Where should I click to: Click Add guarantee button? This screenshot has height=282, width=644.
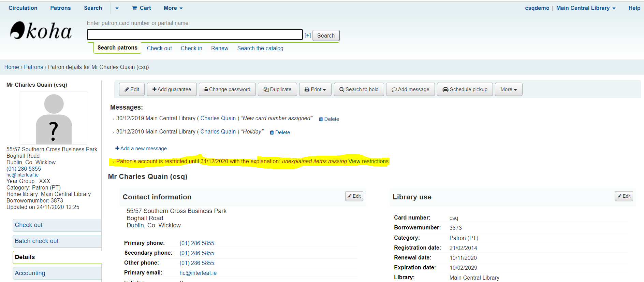point(172,89)
